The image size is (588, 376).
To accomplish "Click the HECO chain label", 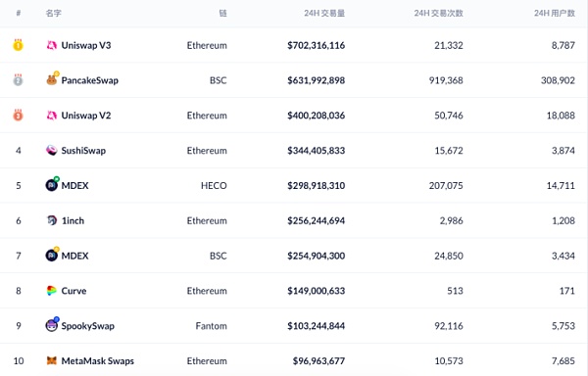I will (x=214, y=185).
